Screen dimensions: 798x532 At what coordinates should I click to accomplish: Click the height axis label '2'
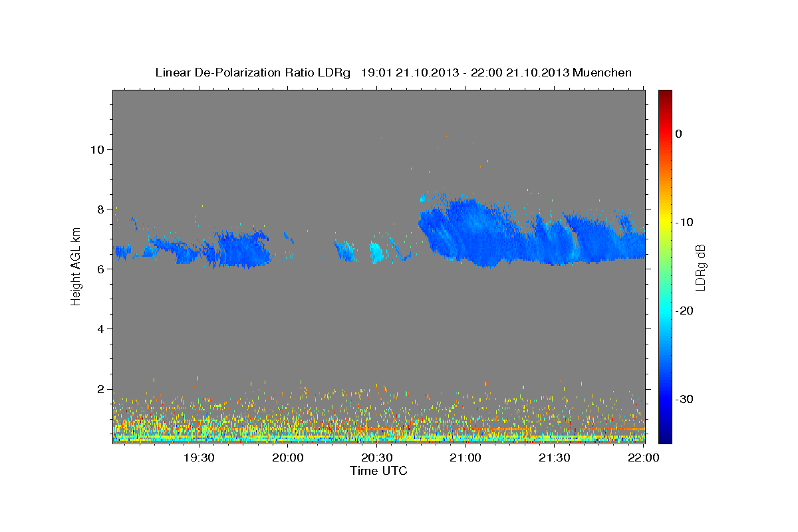click(100, 389)
